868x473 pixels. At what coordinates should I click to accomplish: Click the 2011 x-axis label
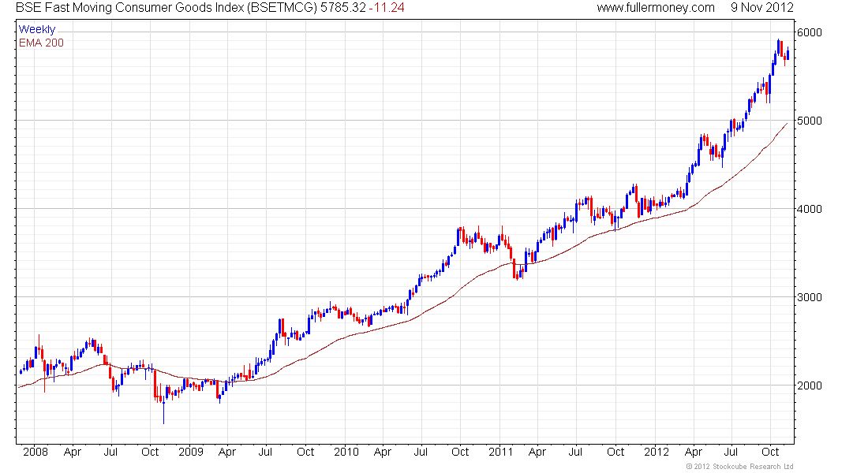(x=501, y=452)
